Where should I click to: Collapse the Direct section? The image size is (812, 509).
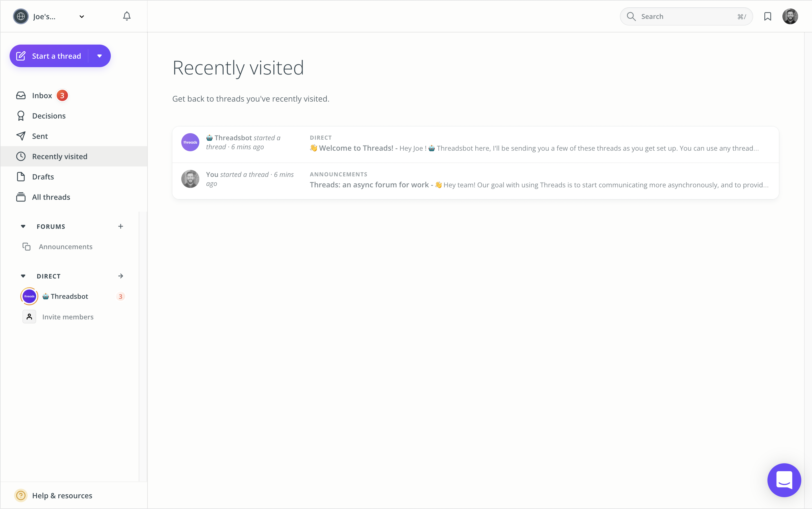coord(23,276)
